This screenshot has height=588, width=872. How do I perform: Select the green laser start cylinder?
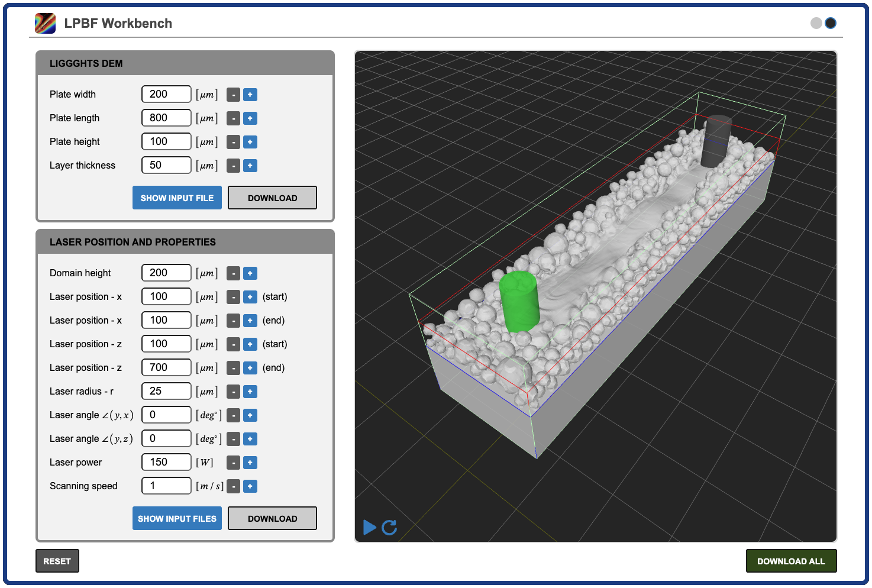coord(519,302)
